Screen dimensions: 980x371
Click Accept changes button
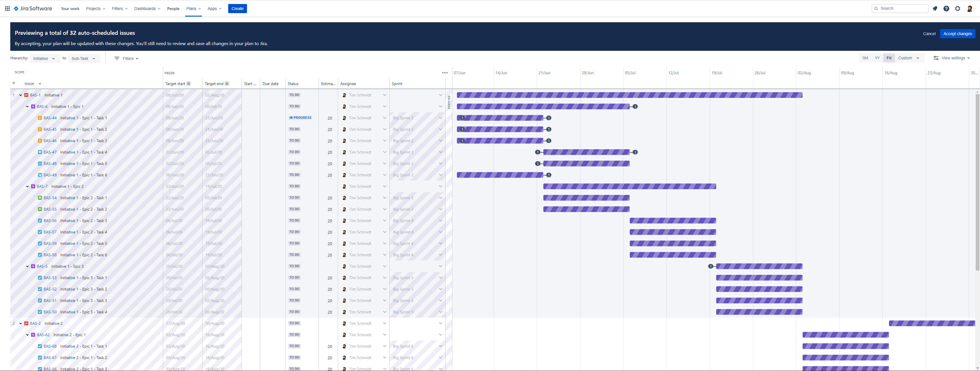pyautogui.click(x=957, y=34)
